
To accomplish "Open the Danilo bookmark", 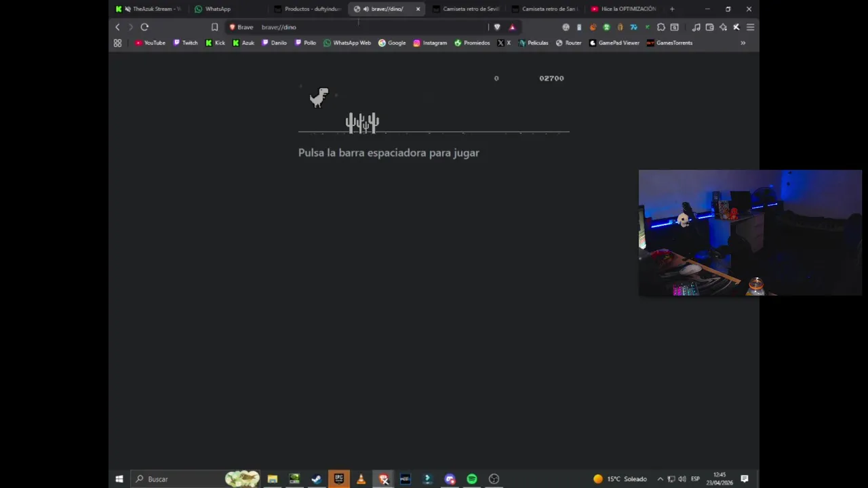I will pos(275,43).
